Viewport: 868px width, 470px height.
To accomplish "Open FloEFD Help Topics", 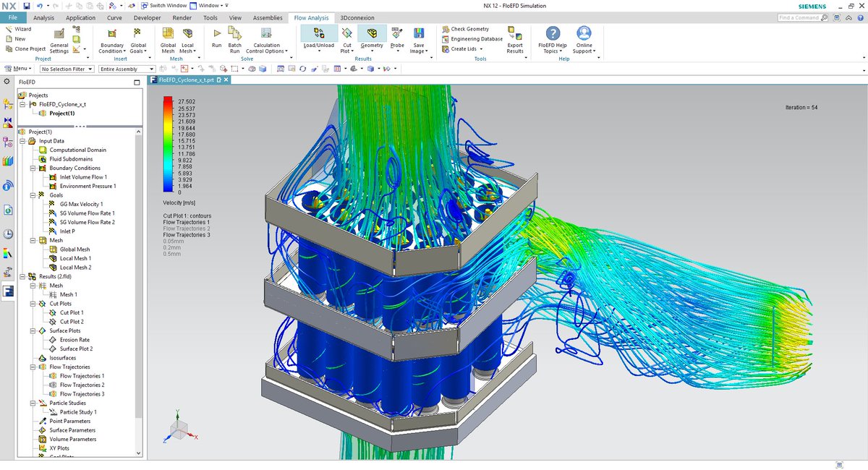I will [553, 40].
